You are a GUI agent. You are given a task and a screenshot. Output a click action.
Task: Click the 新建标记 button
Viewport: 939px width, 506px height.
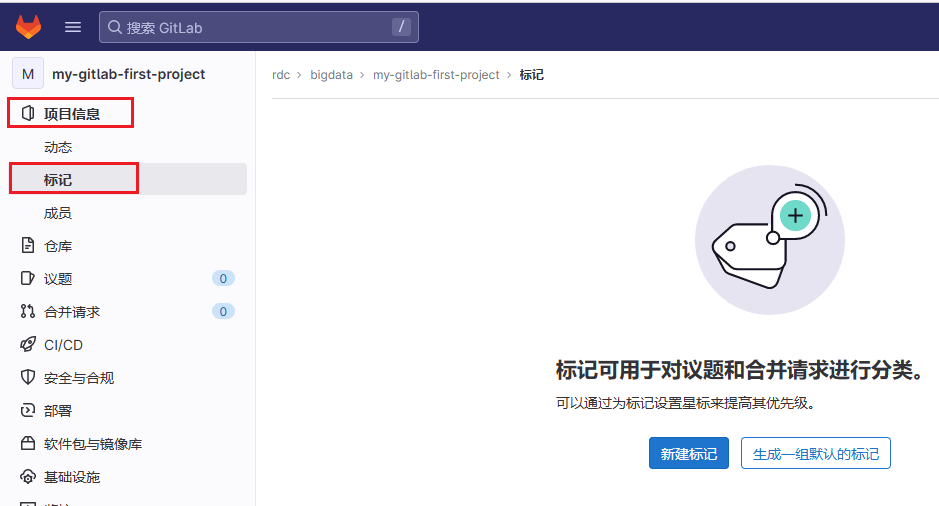coord(688,454)
